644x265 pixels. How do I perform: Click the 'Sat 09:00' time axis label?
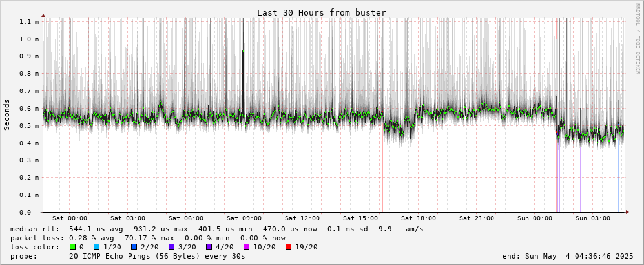[x=244, y=218]
